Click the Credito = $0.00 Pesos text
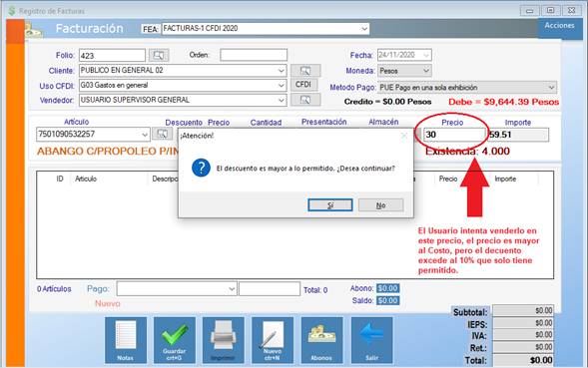This screenshot has height=368, width=588. pos(387,102)
